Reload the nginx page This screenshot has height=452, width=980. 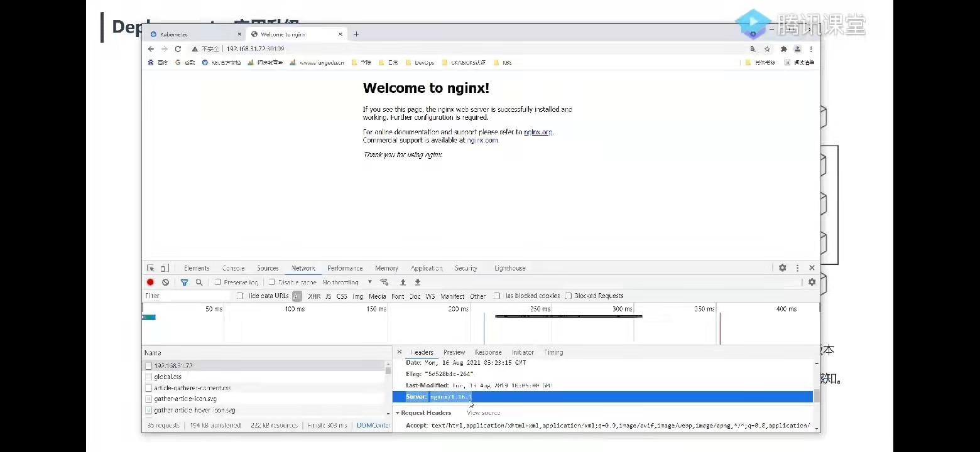(178, 49)
